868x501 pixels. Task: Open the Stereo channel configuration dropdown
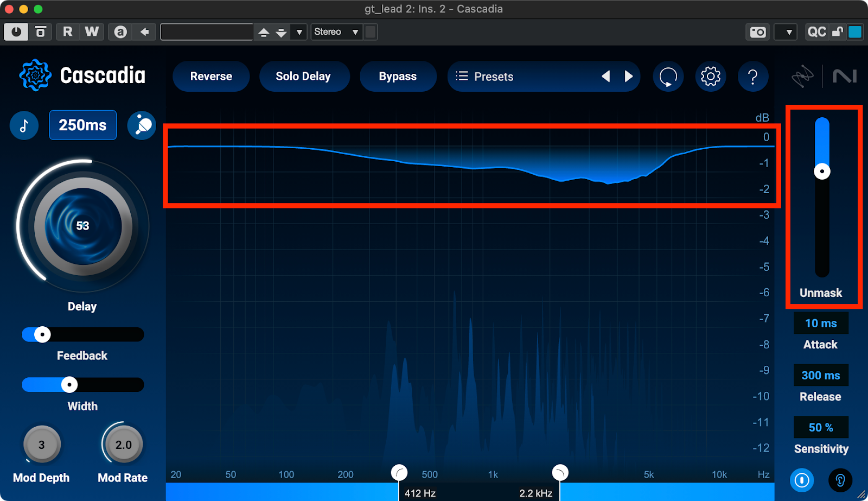point(336,32)
